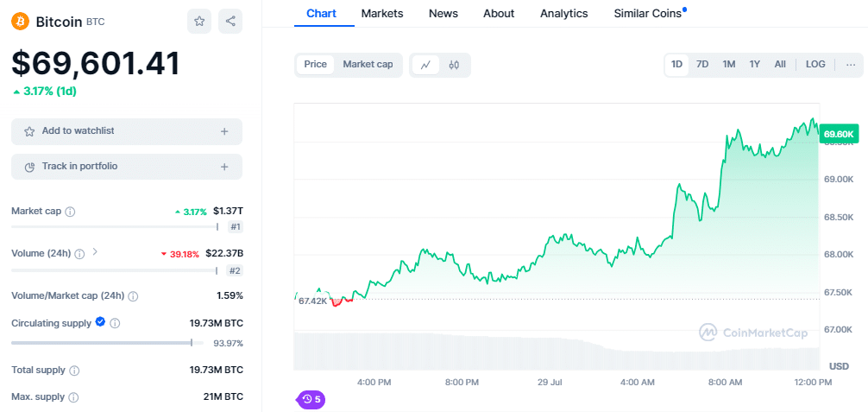Open the Chart tab
The image size is (868, 412).
point(322,13)
